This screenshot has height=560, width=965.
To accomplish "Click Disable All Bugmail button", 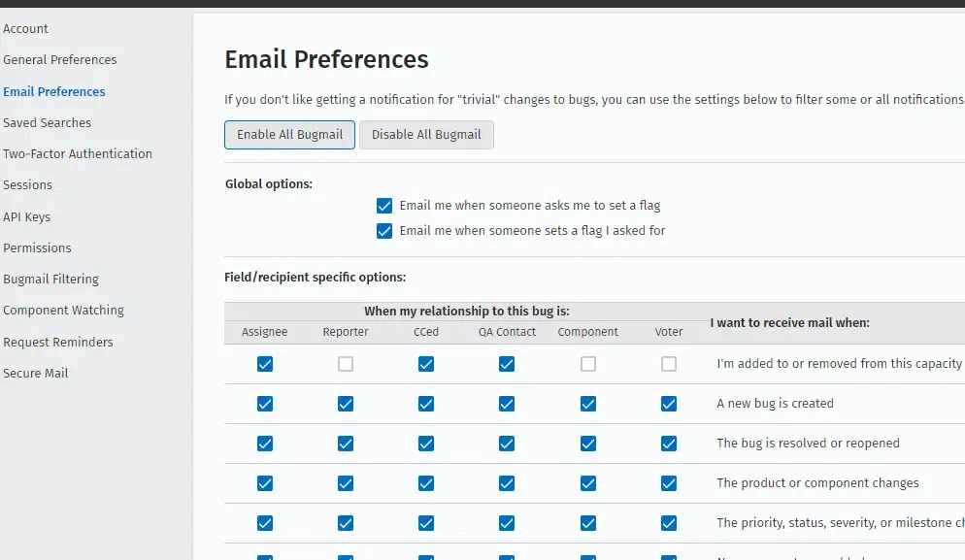I will click(x=426, y=135).
